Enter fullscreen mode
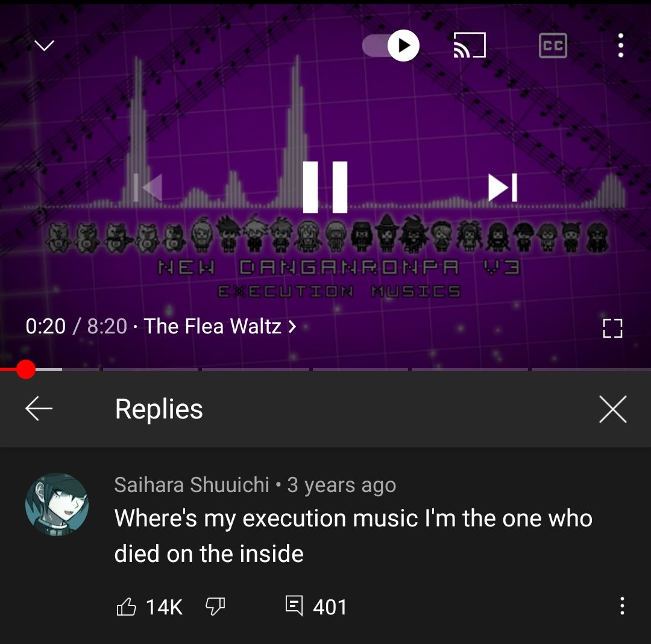This screenshot has height=644, width=651. coord(612,328)
